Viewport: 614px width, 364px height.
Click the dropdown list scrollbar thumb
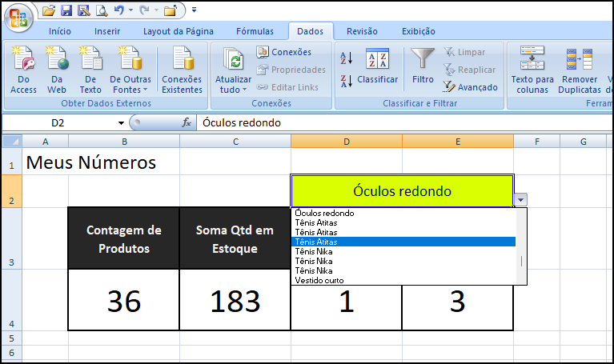coord(522,261)
